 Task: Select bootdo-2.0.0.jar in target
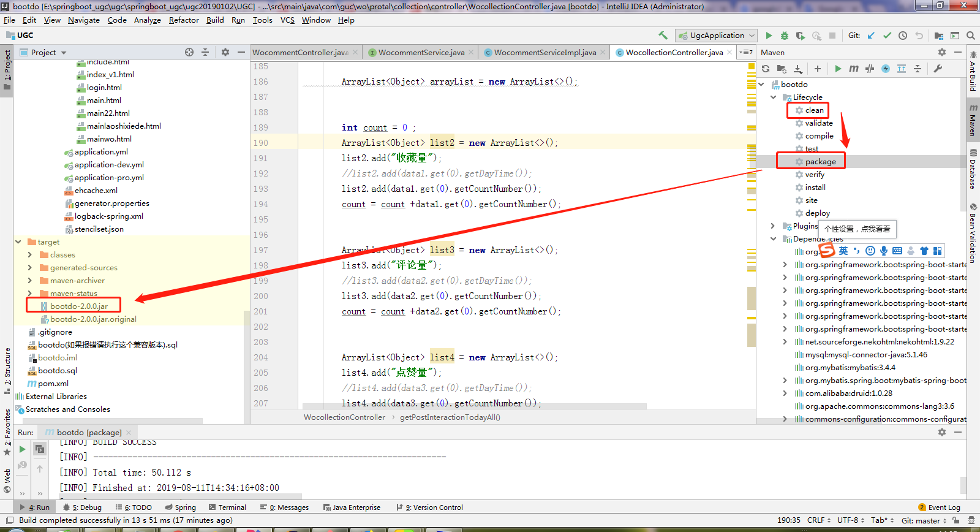point(78,306)
